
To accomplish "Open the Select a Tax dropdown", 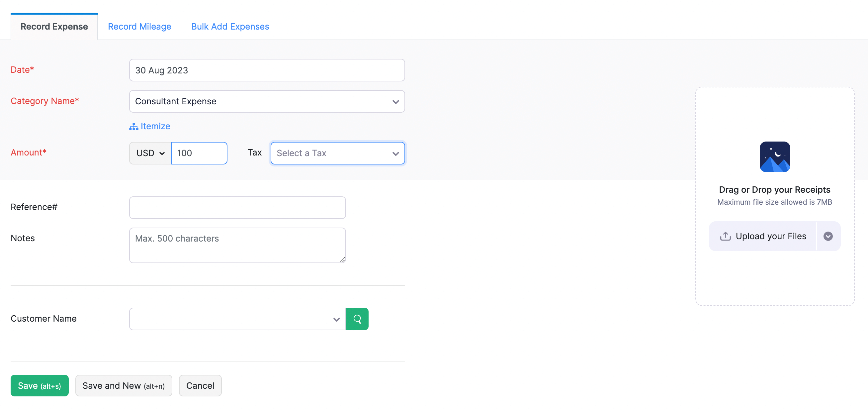I will (337, 153).
